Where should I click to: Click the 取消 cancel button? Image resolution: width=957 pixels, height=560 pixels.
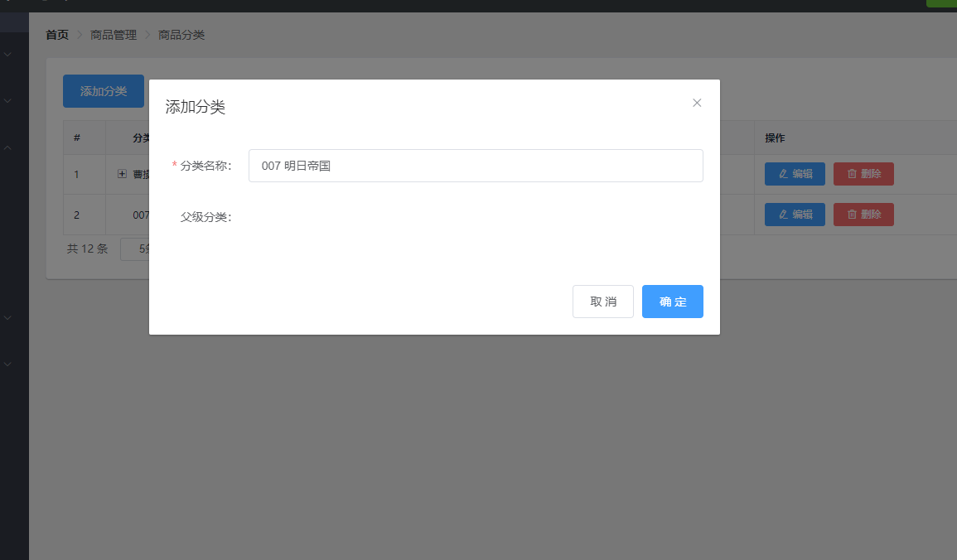click(602, 301)
